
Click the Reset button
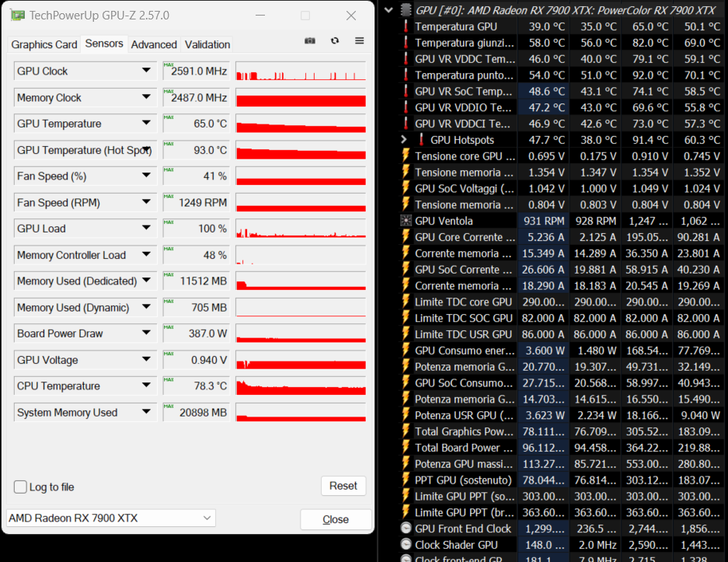click(343, 486)
